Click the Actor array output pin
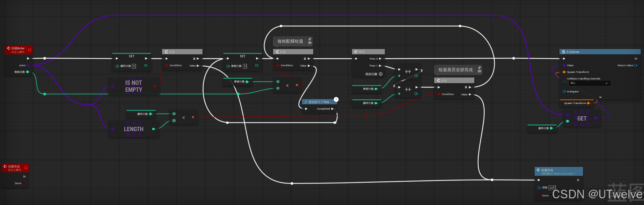Viewport: 644px width, 205px height. tap(29, 66)
